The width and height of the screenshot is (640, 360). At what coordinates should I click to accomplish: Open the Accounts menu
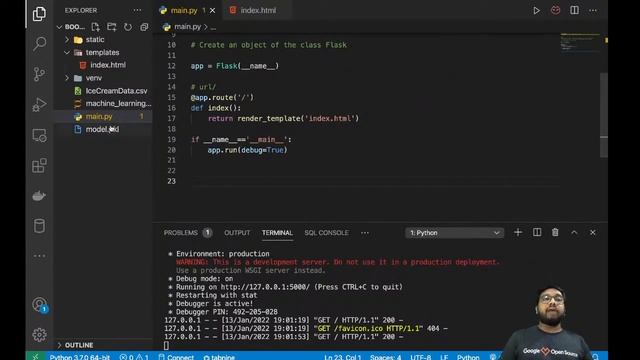click(40, 304)
